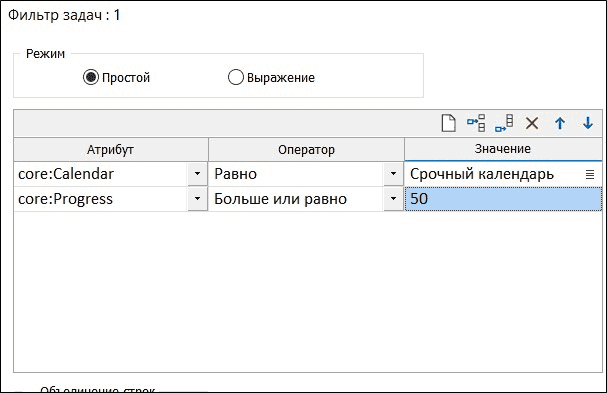Open the Больше или равно operator dropdown
This screenshot has width=607, height=393.
pyautogui.click(x=393, y=199)
